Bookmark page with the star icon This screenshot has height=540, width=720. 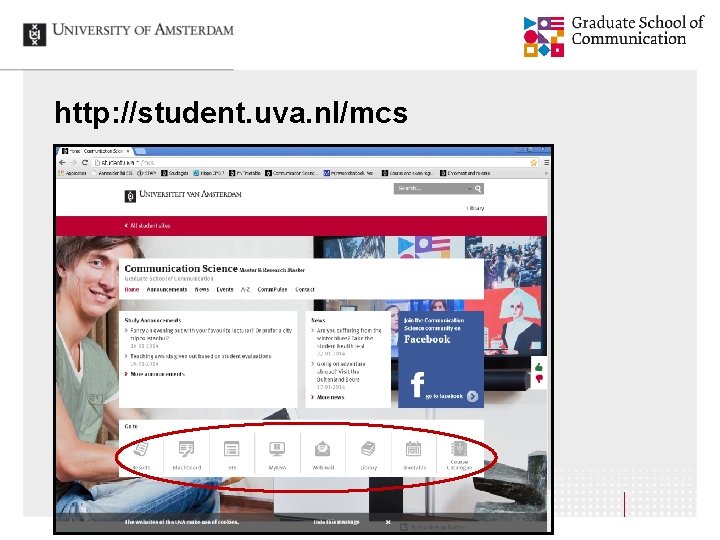[534, 163]
